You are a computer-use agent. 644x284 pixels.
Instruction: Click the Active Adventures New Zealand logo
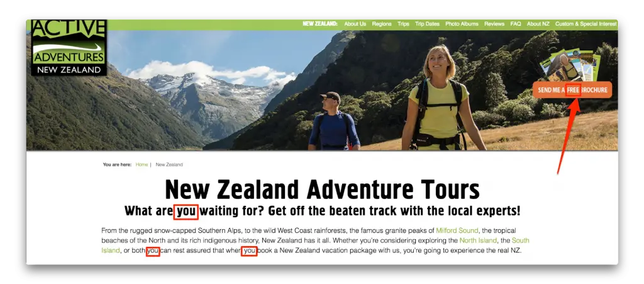69,48
